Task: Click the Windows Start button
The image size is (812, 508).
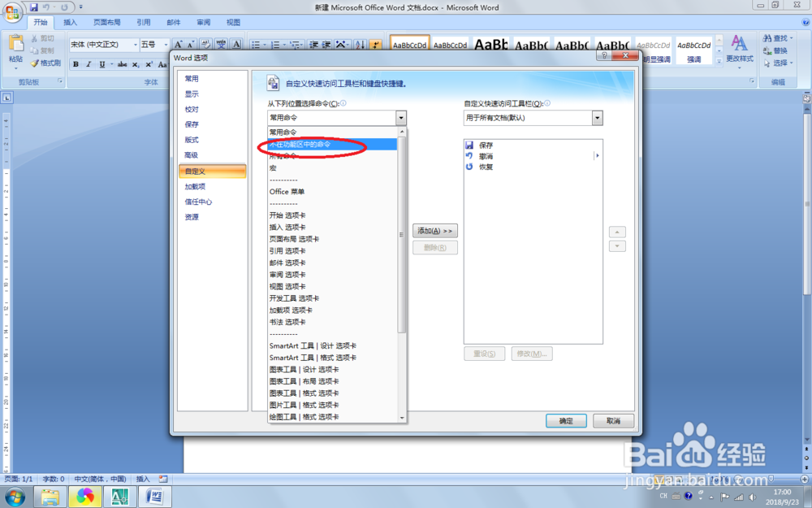Action: click(x=14, y=497)
